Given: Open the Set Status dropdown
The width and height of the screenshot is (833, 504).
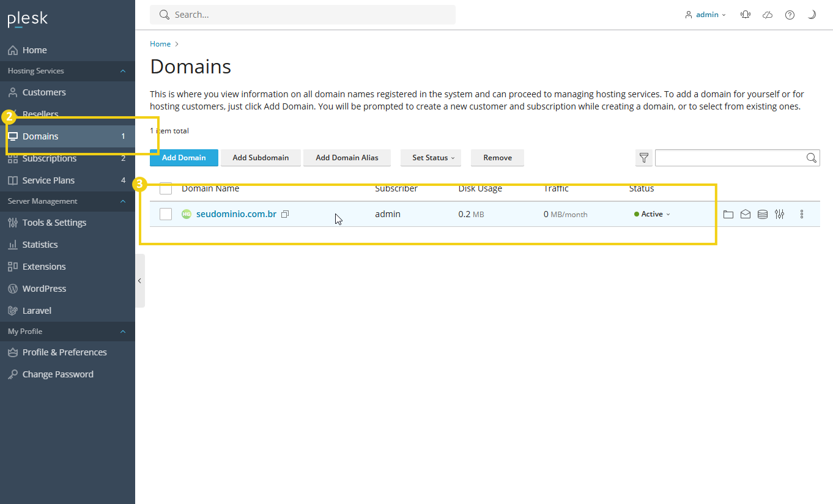Looking at the screenshot, I should tap(431, 158).
